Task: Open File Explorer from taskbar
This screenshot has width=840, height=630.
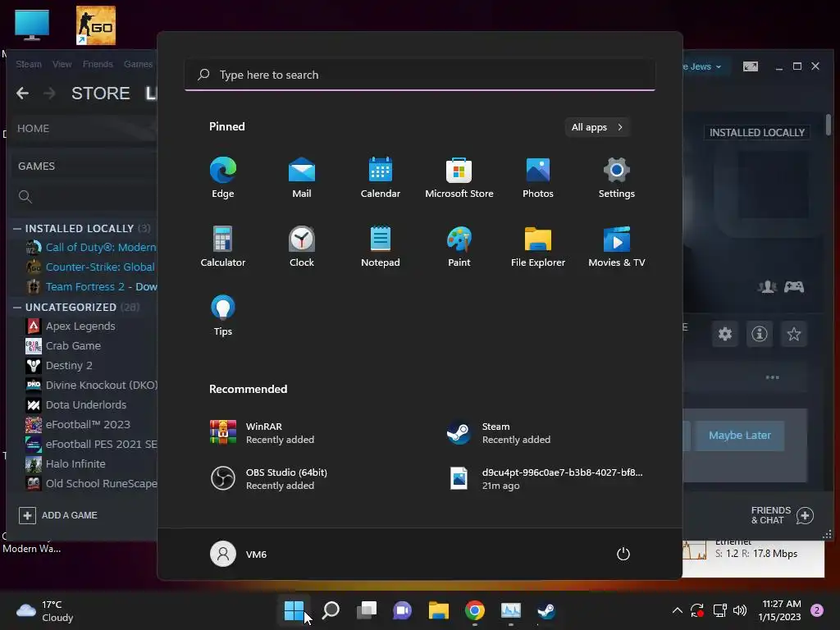Action: pos(438,610)
